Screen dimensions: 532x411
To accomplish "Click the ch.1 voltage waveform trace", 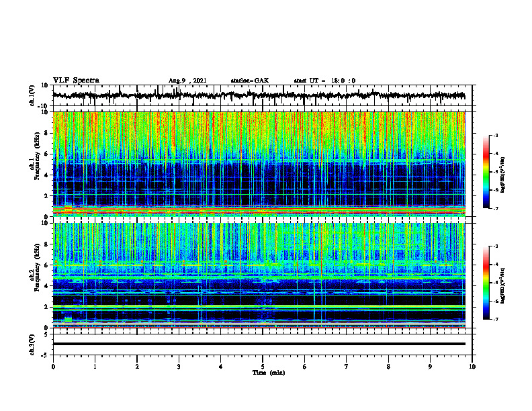I will coord(259,95).
